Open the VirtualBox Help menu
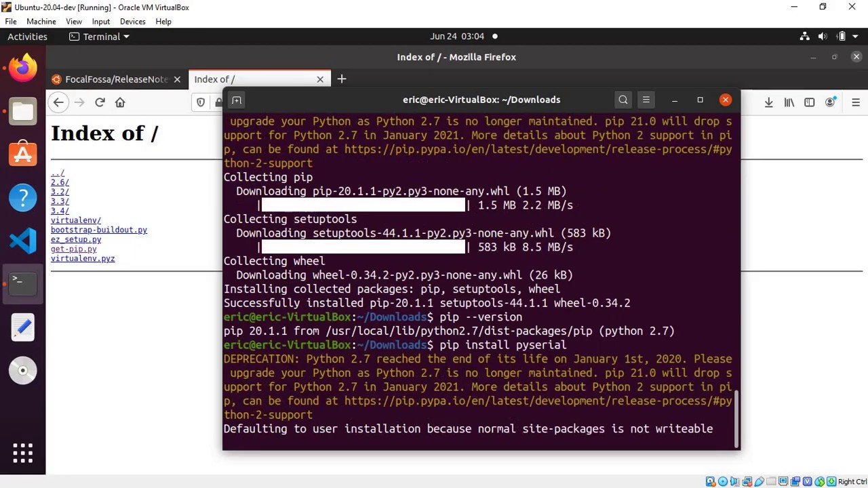 coord(163,22)
